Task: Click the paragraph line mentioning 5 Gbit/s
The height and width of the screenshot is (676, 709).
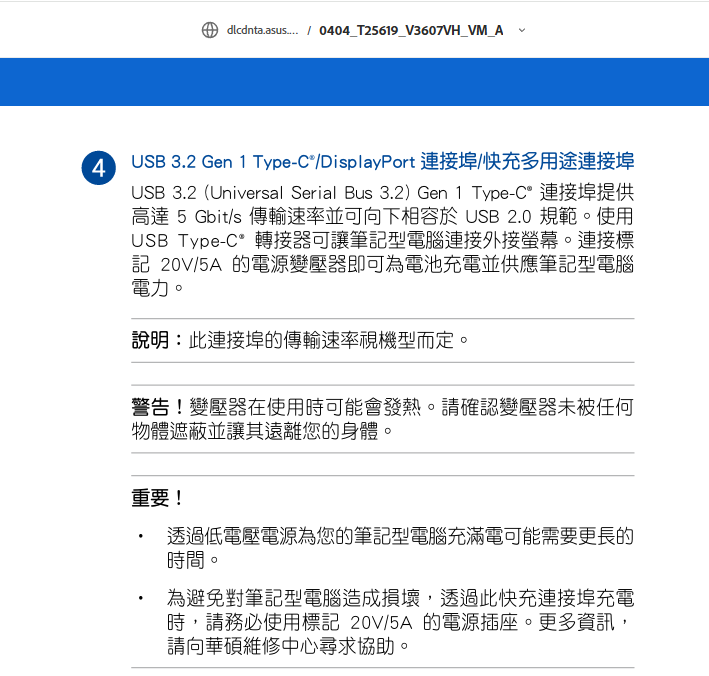Action: (383, 217)
